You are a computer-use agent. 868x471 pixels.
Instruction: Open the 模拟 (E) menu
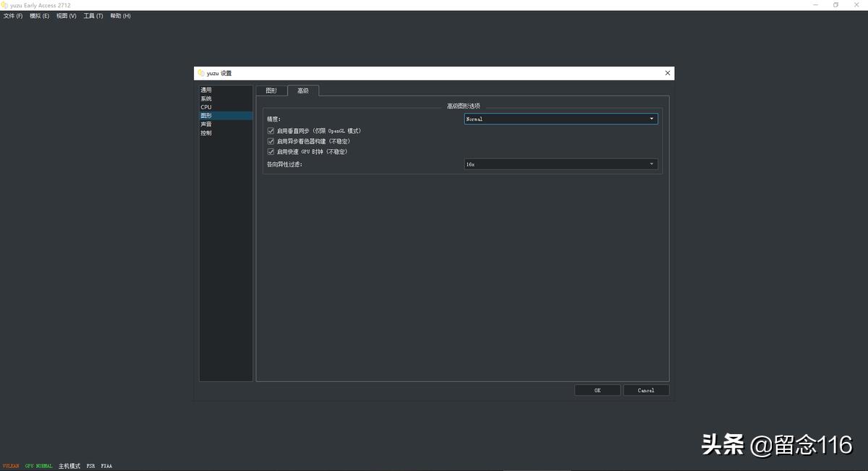click(x=39, y=16)
